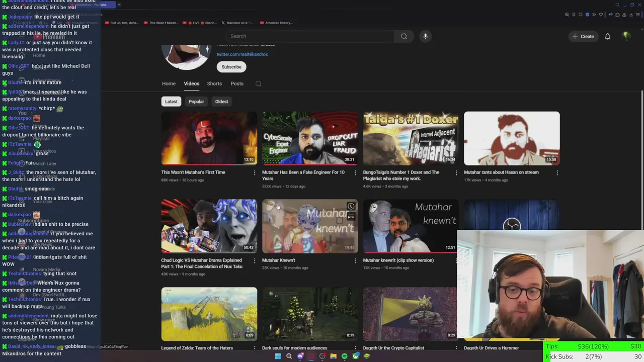Open 'Marciano on X' bookmark
644x362 pixels.
tap(238, 23)
